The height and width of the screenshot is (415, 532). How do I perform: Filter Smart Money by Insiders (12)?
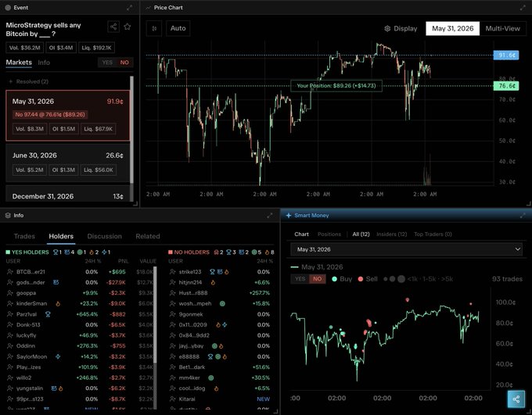(x=391, y=234)
